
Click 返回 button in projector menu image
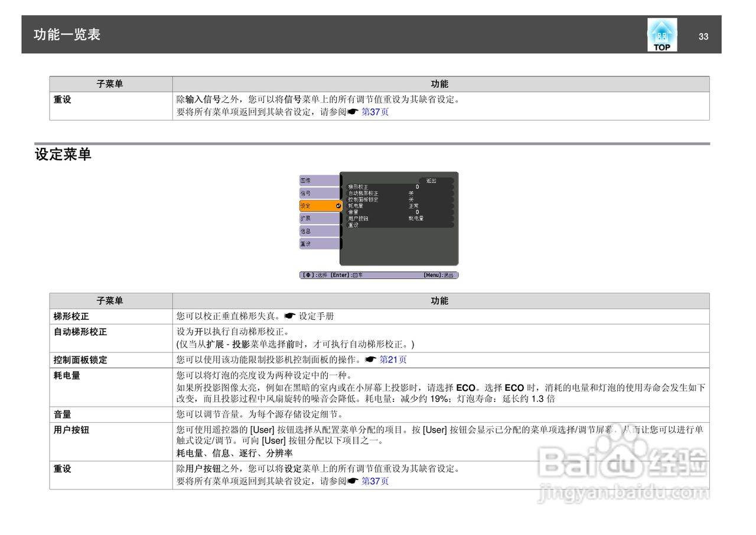tap(436, 180)
